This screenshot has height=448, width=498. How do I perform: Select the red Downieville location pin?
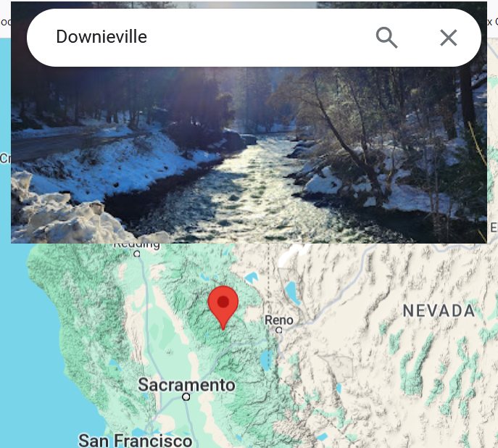tap(223, 304)
